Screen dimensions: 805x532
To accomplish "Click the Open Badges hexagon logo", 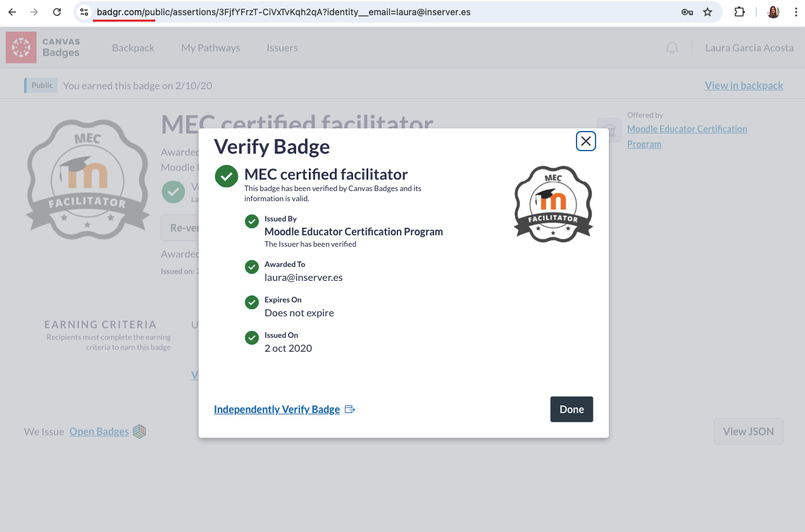I will point(139,431).
